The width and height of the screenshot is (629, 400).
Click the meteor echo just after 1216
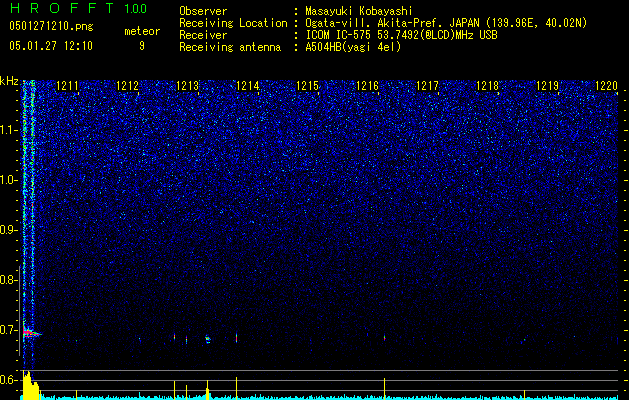tap(384, 338)
